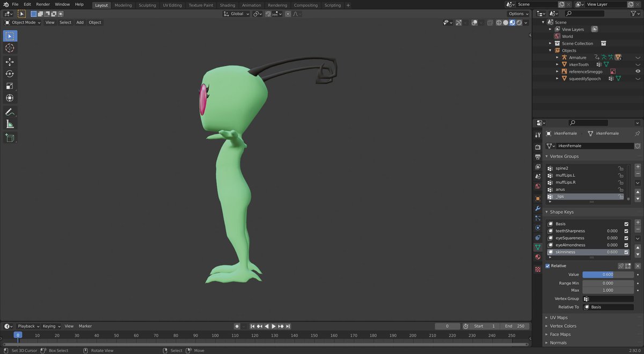Choose the Move tool in toolbar

[x=10, y=62]
